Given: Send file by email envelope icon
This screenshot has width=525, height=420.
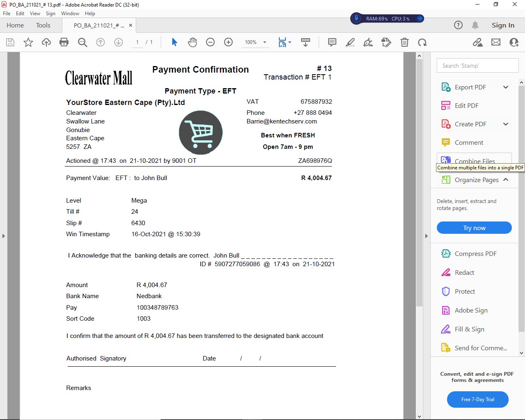Looking at the screenshot, I should coord(496,42).
